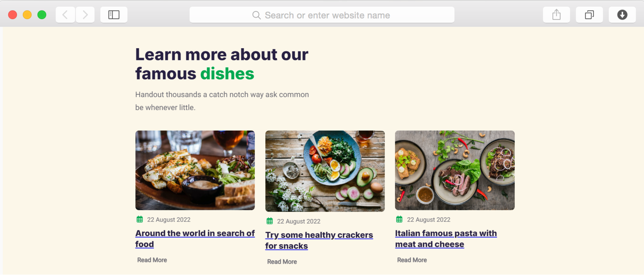The height and width of the screenshot is (276, 644).
Task: Click calendar icon on pasta article
Action: pyautogui.click(x=399, y=219)
